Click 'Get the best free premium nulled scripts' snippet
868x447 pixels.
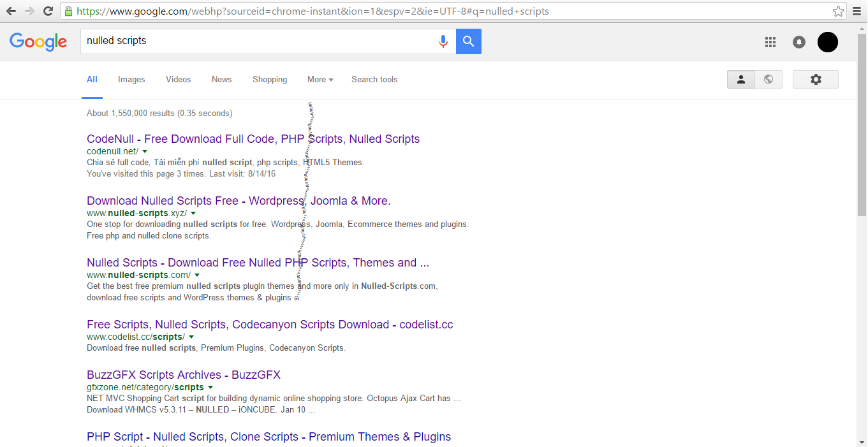pyautogui.click(x=262, y=286)
